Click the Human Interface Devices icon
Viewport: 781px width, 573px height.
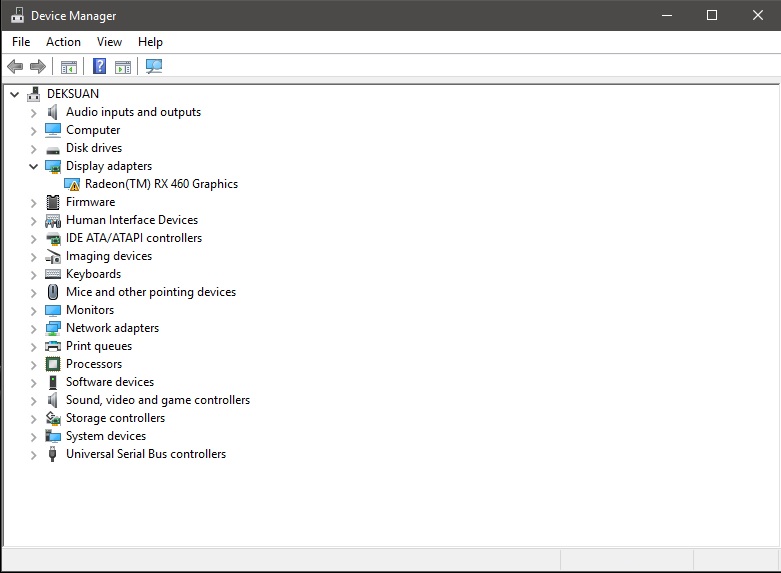click(x=53, y=220)
